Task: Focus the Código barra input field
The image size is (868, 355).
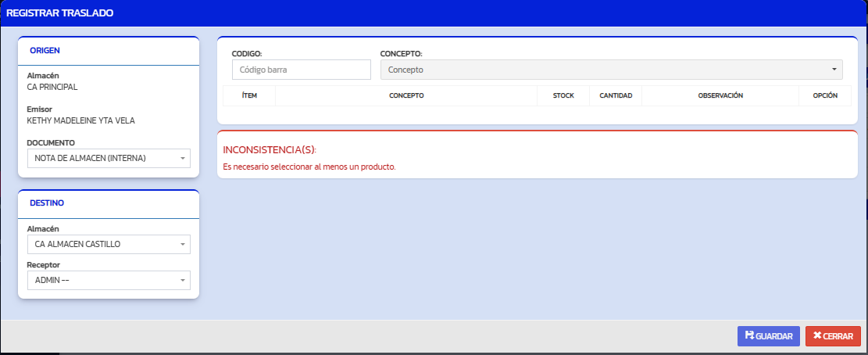Action: coord(301,70)
